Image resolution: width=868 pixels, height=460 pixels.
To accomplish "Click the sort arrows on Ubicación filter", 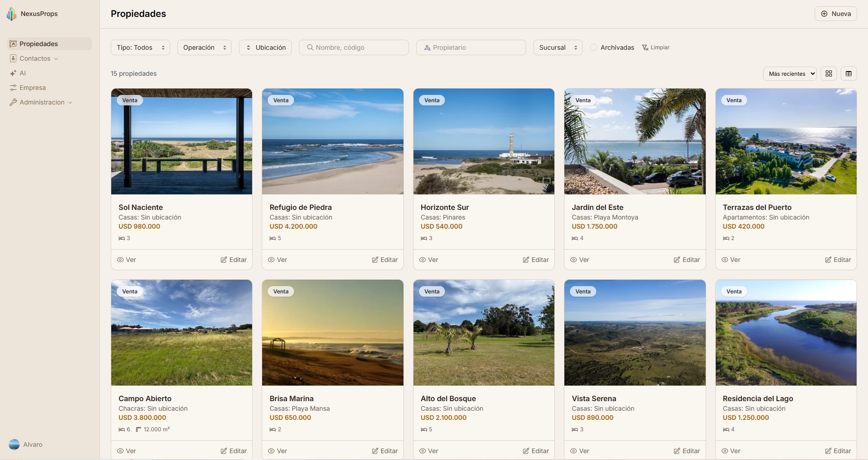I will [248, 47].
